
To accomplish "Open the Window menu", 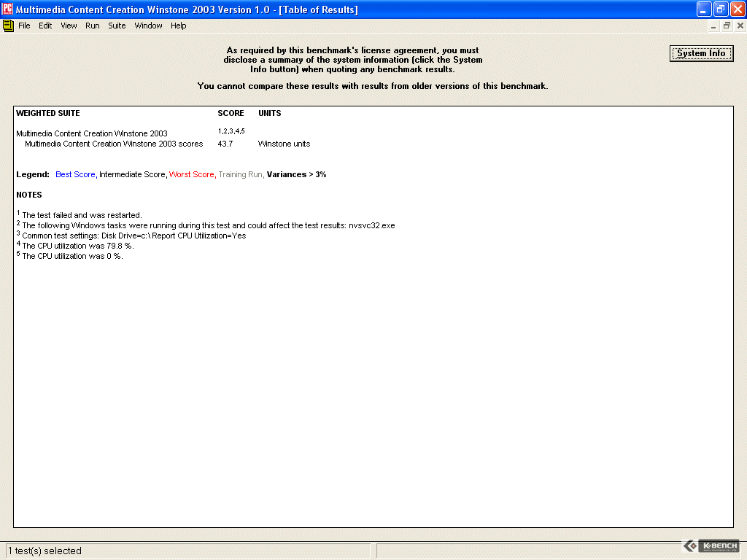I will coord(148,26).
